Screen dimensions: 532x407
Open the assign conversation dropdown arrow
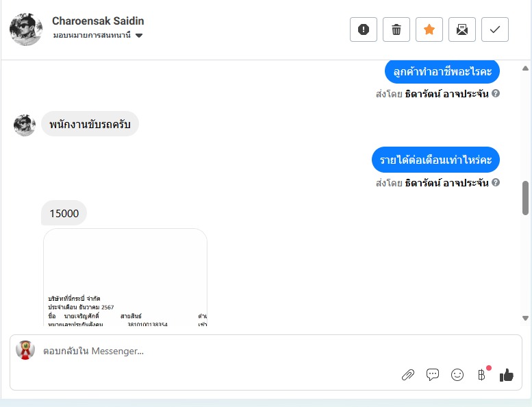coord(139,36)
